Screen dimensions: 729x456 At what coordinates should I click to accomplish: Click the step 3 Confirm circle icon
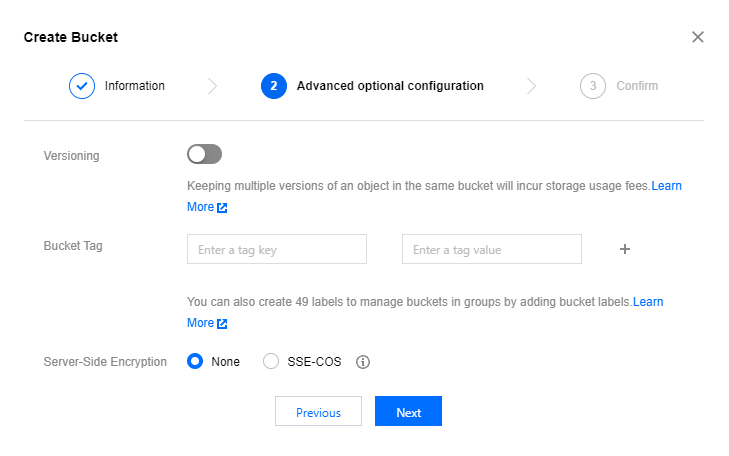pyautogui.click(x=593, y=86)
